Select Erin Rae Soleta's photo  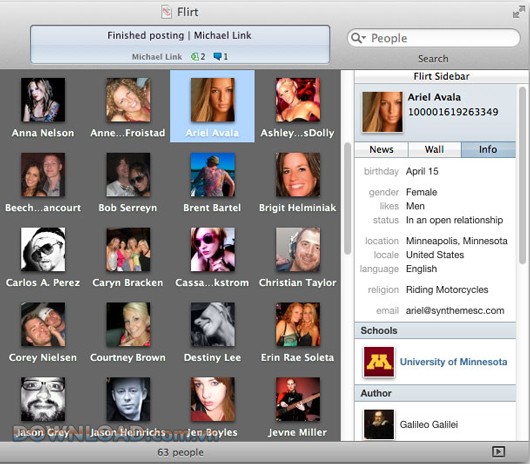298,324
